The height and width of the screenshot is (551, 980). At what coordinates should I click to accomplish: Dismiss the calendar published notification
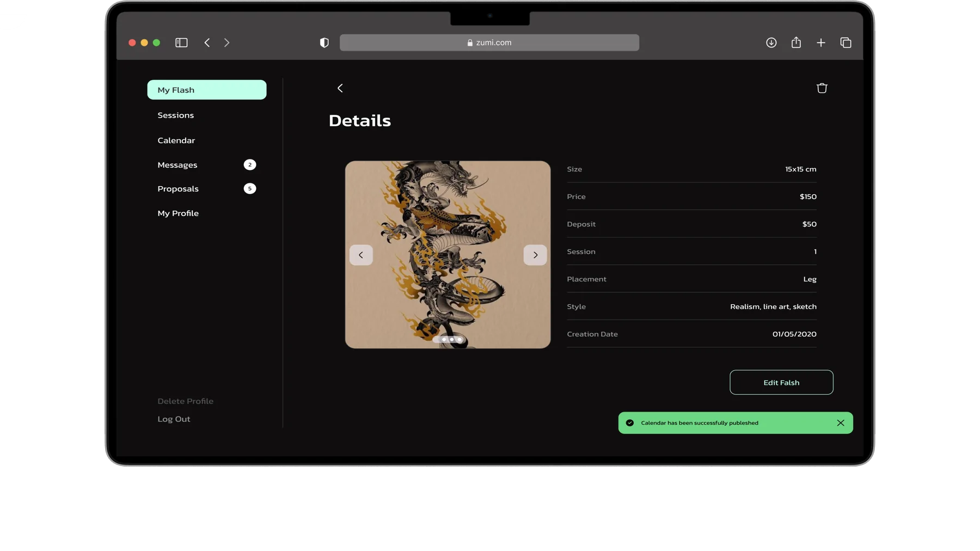coord(841,423)
